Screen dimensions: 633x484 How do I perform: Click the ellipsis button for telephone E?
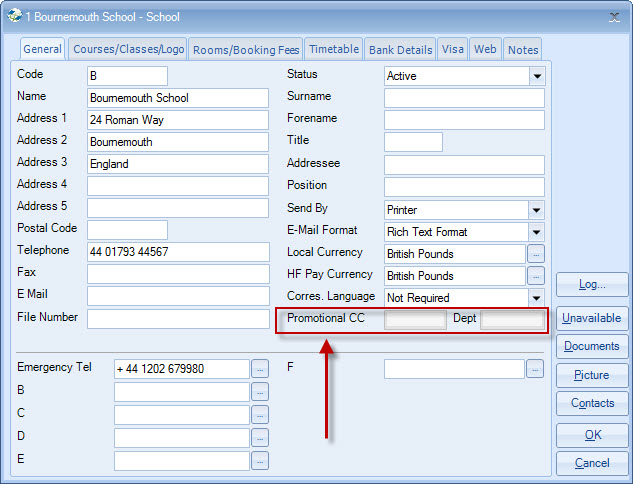click(x=260, y=461)
